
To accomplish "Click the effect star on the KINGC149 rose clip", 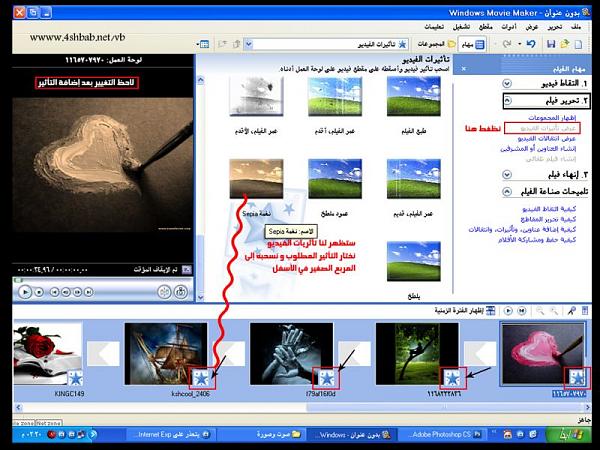I will 74,378.
